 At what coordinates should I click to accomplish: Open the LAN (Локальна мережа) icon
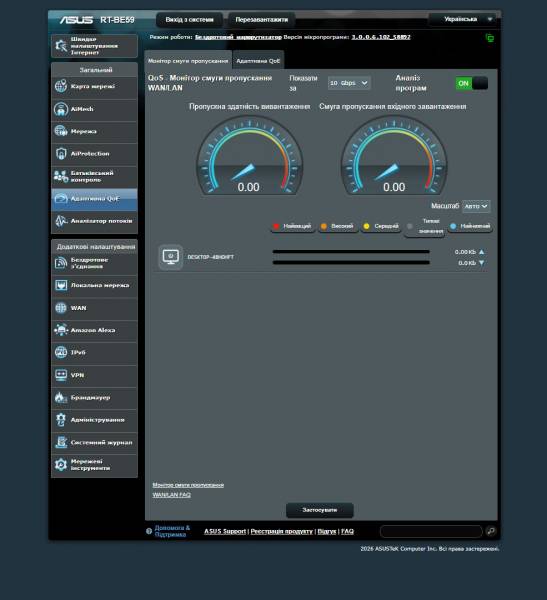coord(61,285)
